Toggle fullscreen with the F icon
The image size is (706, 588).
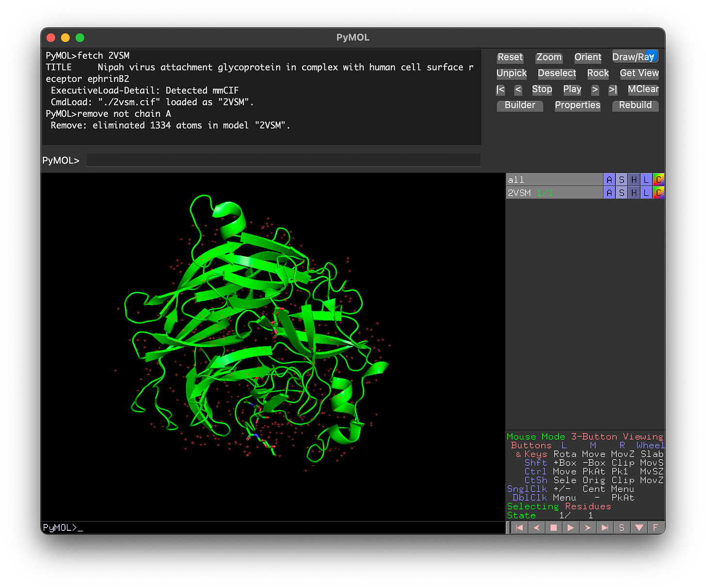pos(656,527)
